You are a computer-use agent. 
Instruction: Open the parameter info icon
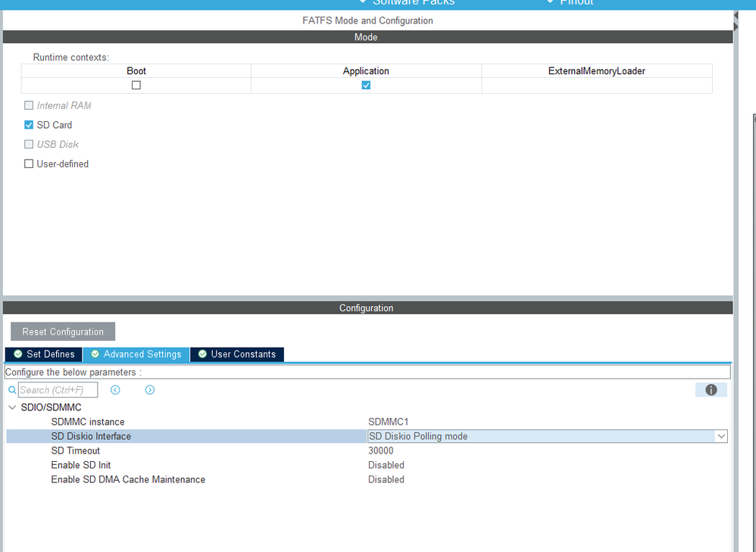[711, 390]
